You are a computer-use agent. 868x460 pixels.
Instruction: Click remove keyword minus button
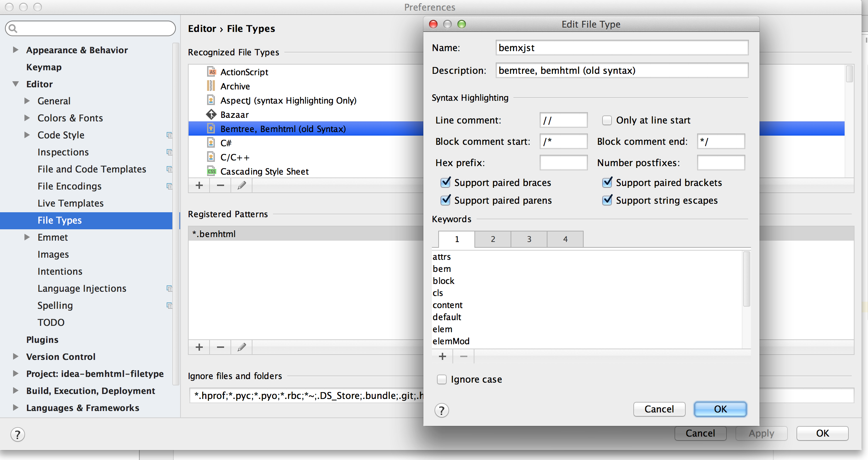pos(463,356)
